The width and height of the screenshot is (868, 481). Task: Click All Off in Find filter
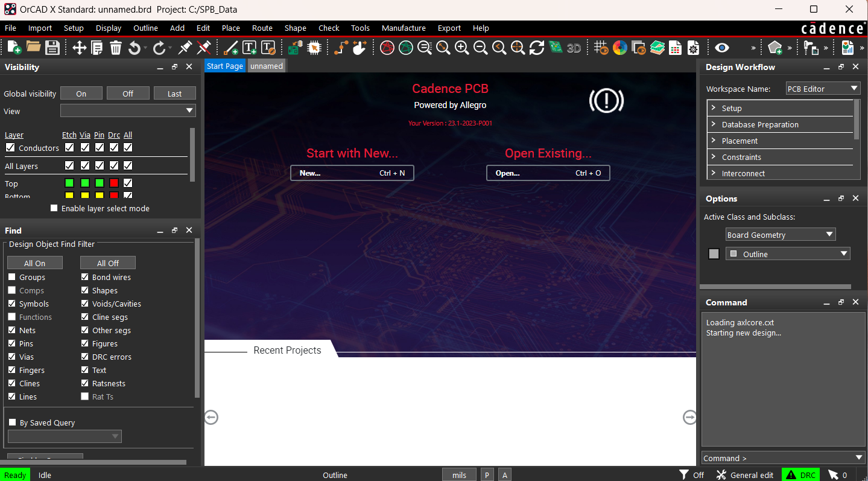pos(108,263)
